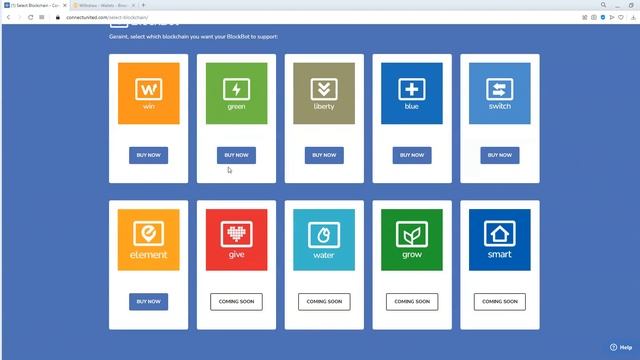640x360 pixels.
Task: Switch to the Select Blockchain tab
Action: 35,5
